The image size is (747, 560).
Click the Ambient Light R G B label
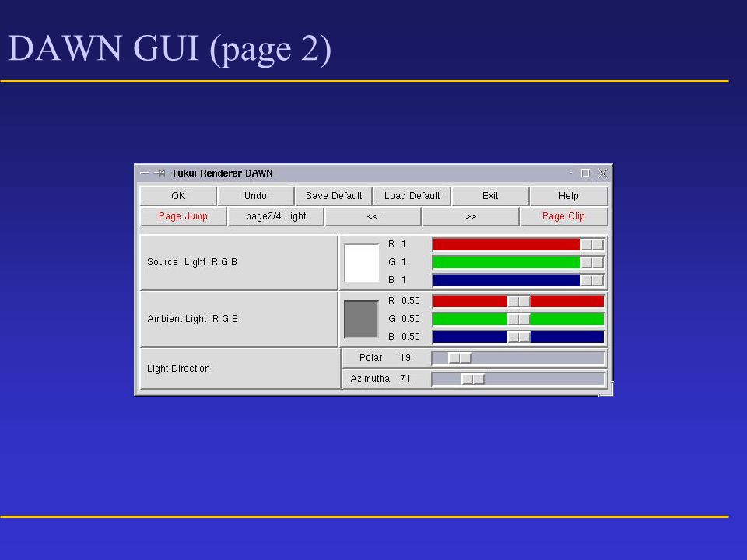click(x=192, y=319)
